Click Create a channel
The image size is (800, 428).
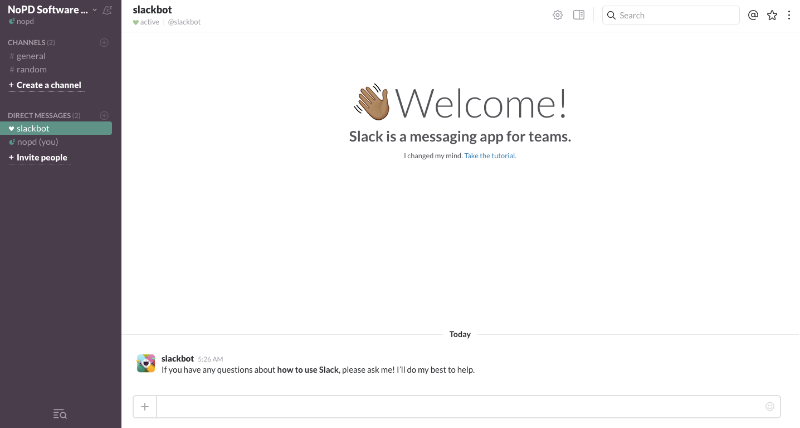[45, 85]
